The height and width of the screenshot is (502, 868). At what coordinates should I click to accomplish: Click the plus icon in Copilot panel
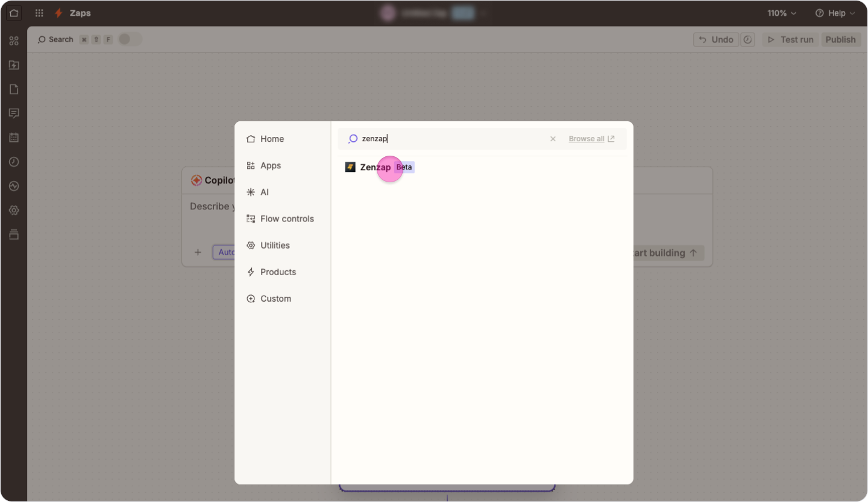point(198,252)
